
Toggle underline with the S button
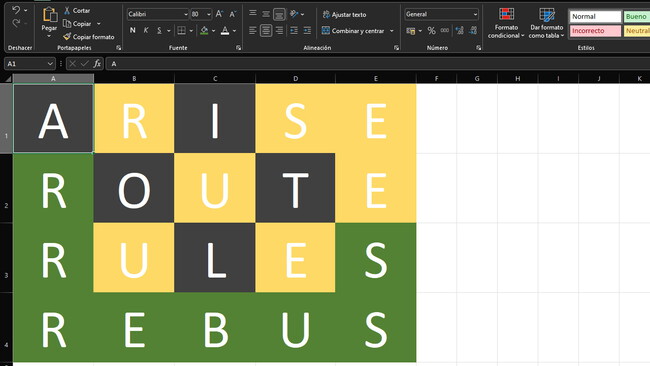click(159, 30)
